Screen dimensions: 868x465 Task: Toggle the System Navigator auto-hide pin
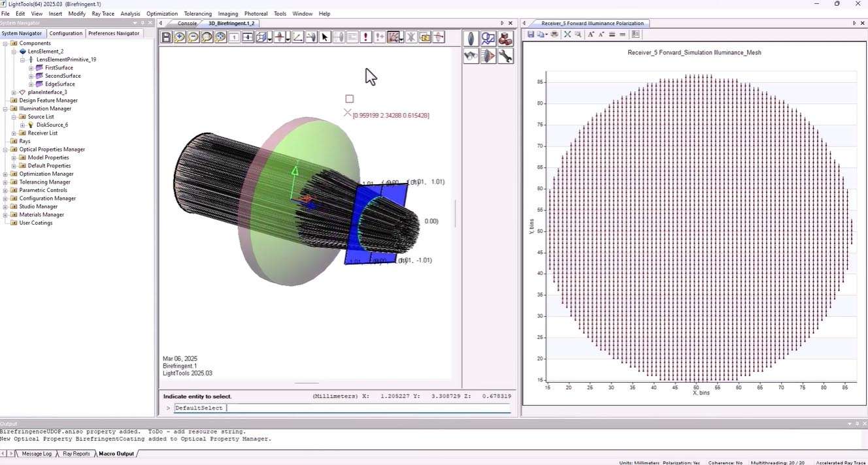coord(142,23)
